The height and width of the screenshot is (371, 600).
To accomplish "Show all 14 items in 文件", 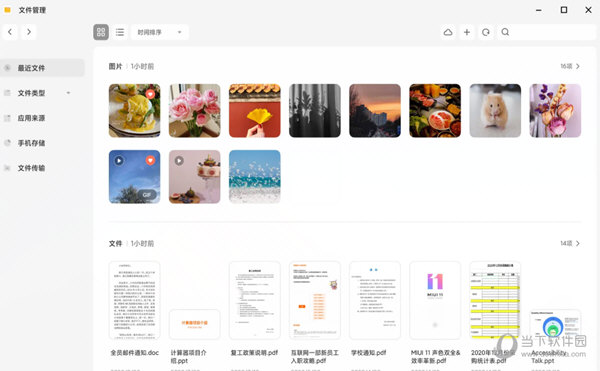I will (570, 243).
